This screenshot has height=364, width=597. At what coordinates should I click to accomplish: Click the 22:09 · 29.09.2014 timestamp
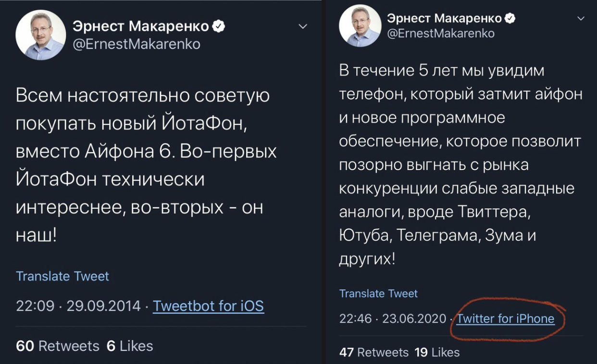pos(78,306)
